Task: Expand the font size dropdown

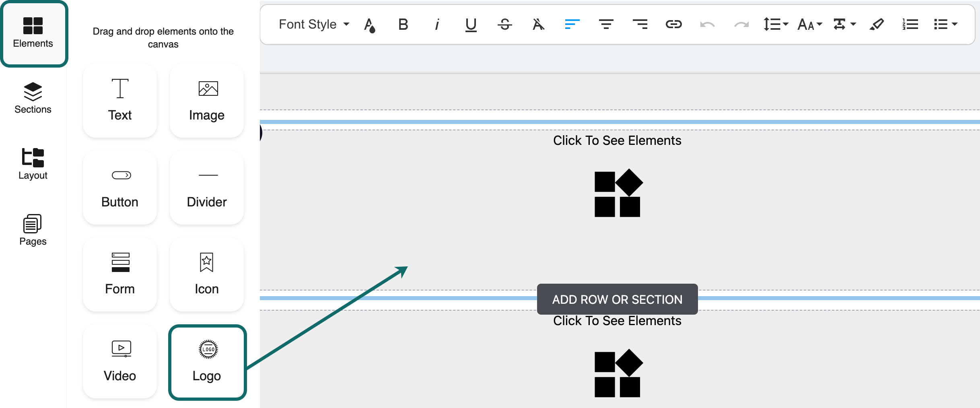Action: click(809, 25)
